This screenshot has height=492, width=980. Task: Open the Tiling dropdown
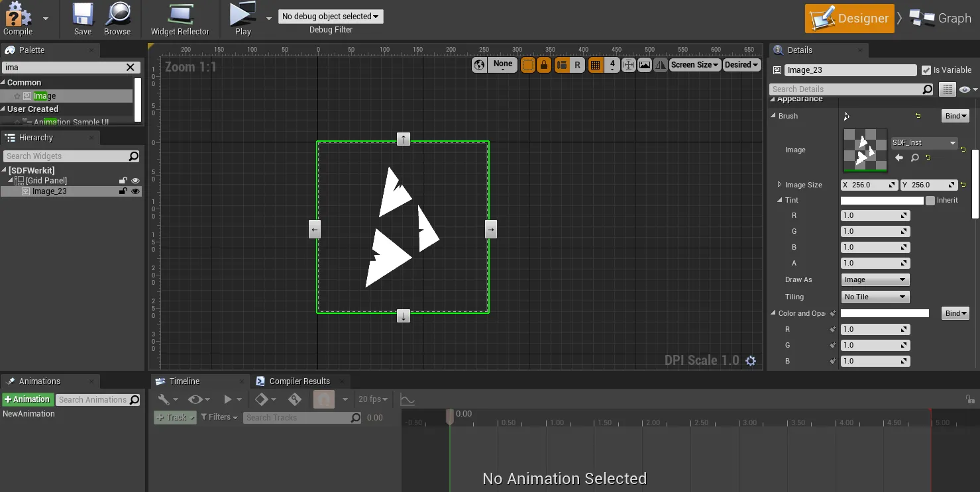(x=875, y=297)
